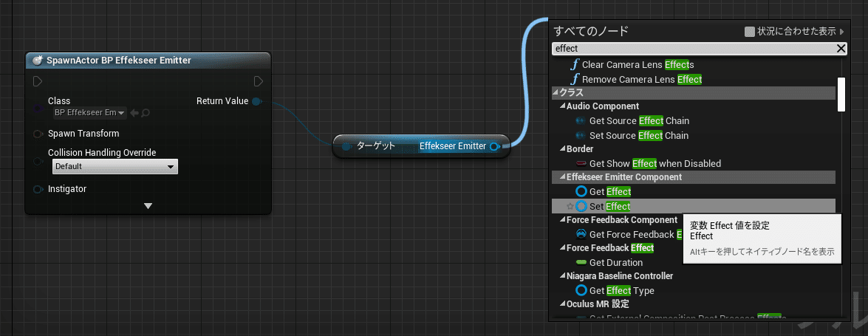Screen dimensions: 868x336
Task: Open the Collision Handling Override Default dropdown
Action: 115,166
